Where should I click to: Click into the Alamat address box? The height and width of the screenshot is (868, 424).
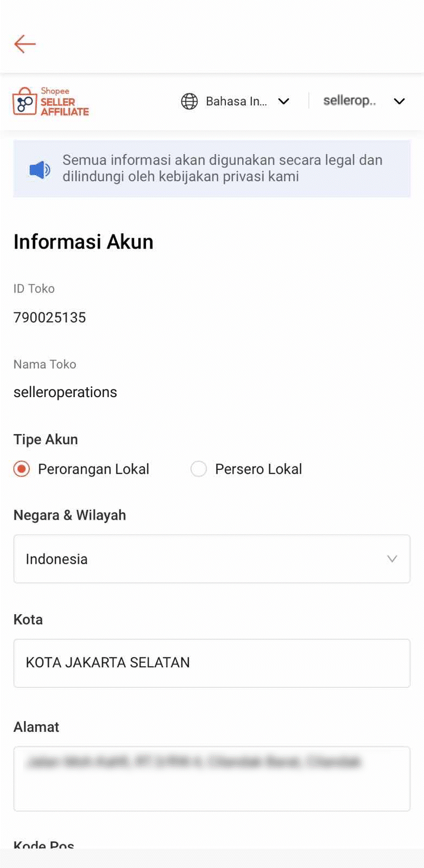212,778
